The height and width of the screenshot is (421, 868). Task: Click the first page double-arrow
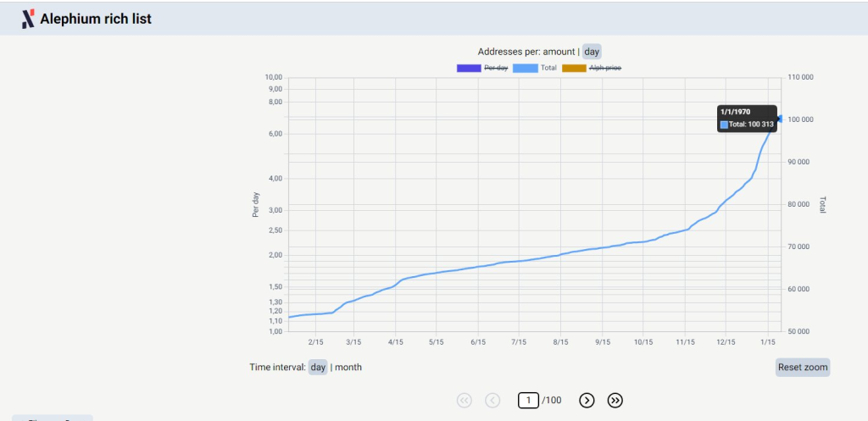pos(464,400)
